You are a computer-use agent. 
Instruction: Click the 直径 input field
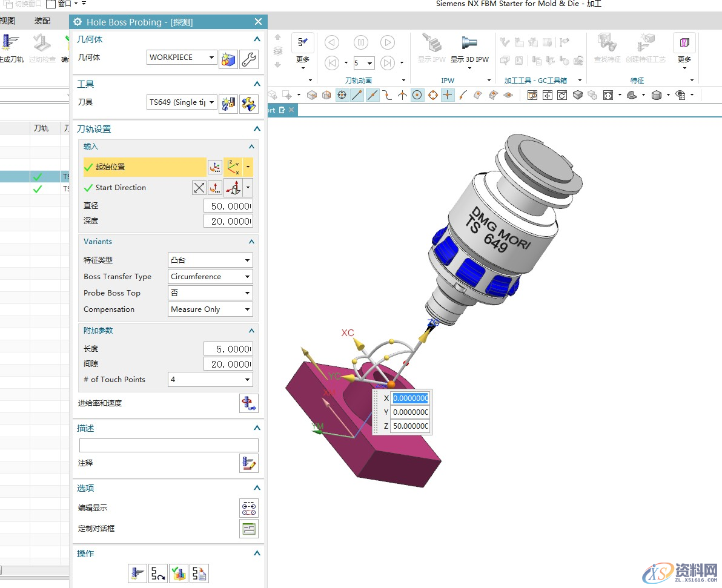point(228,206)
